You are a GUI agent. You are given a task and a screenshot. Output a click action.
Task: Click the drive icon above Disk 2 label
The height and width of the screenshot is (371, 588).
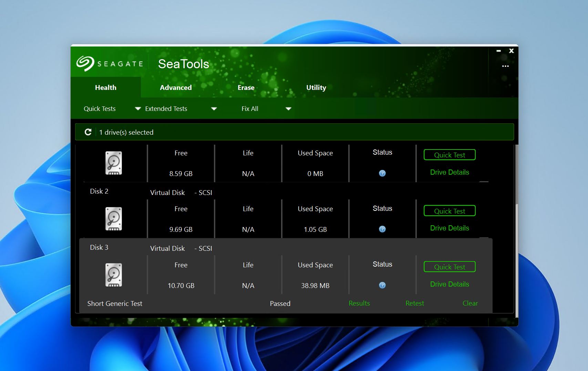(114, 163)
